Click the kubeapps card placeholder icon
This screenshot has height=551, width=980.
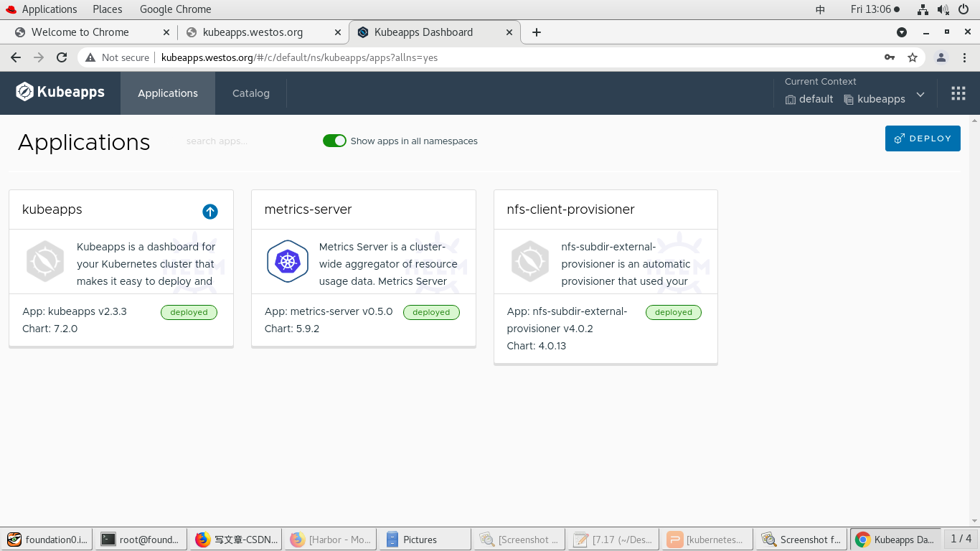[x=45, y=261]
